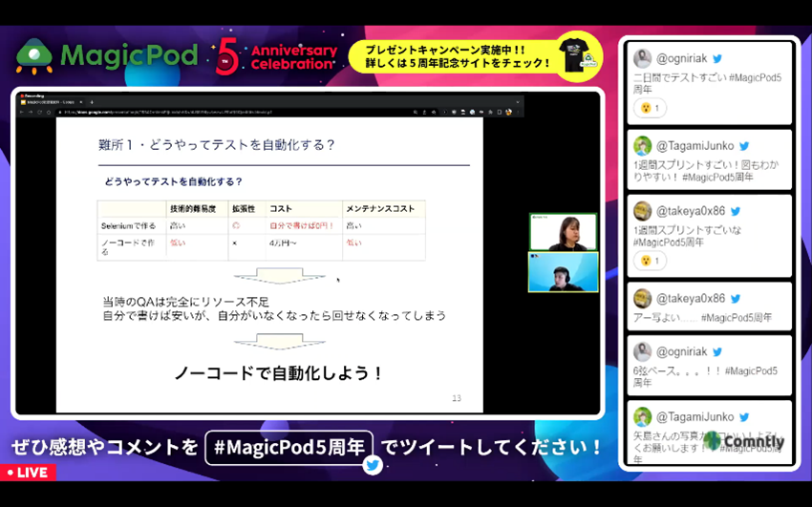Click the browser home button
This screenshot has height=507, width=812.
[x=48, y=112]
